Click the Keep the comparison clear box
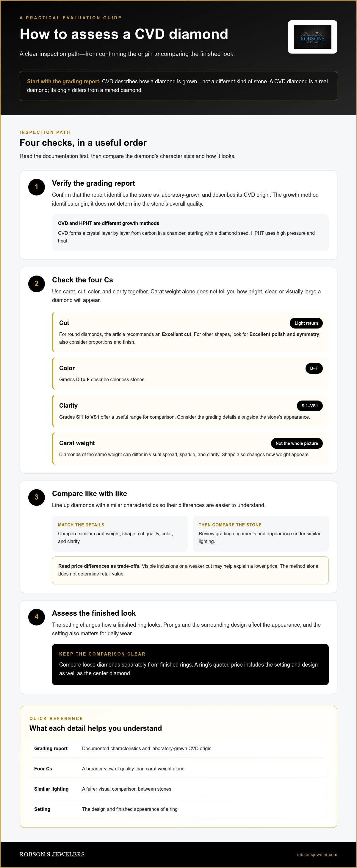 click(190, 664)
